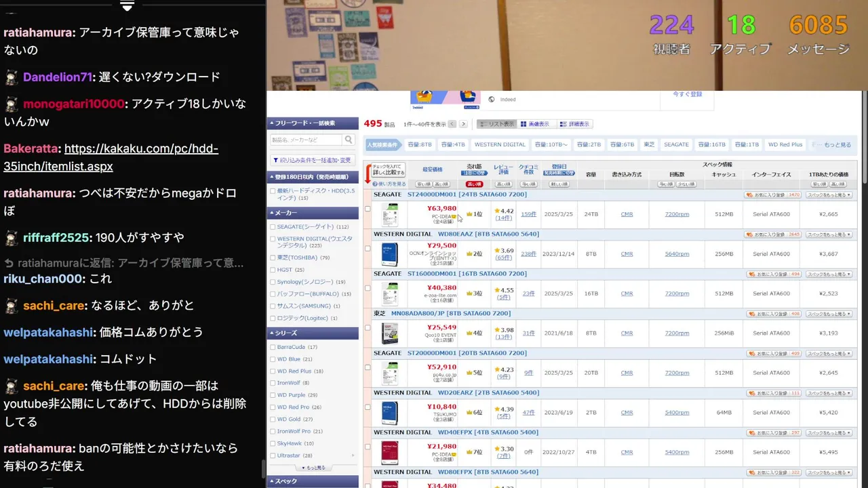
Task: Check the WESTERN DIGITAL maker checkbox
Action: click(x=273, y=239)
